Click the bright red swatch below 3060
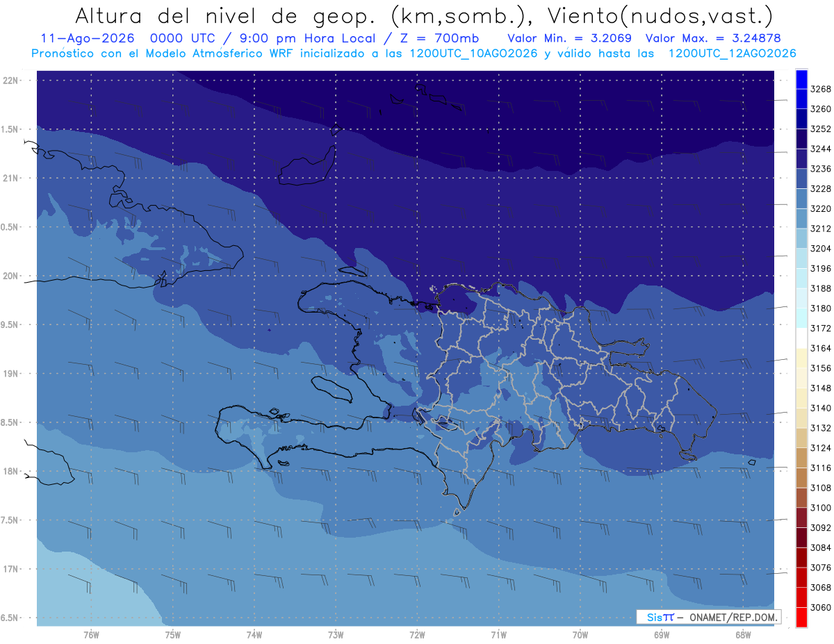 click(x=801, y=617)
